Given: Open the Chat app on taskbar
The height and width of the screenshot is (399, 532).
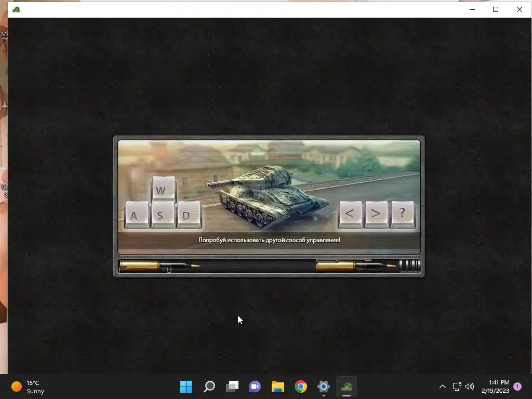Looking at the screenshot, I should [x=255, y=387].
